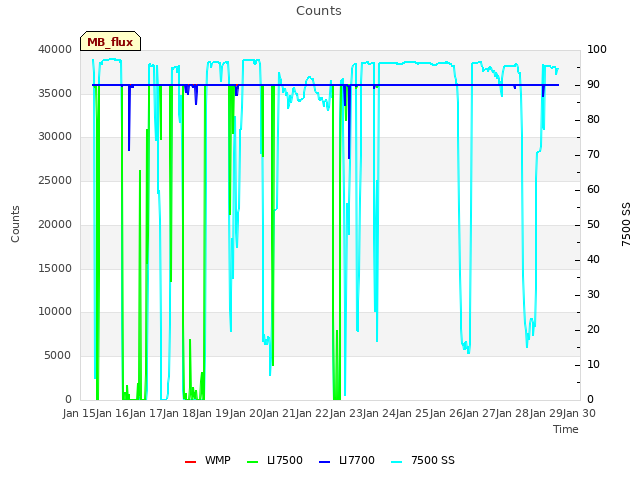Click the cyan 7500 SS legend swatch
Viewport: 640px width, 480px height.
pyautogui.click(x=396, y=462)
